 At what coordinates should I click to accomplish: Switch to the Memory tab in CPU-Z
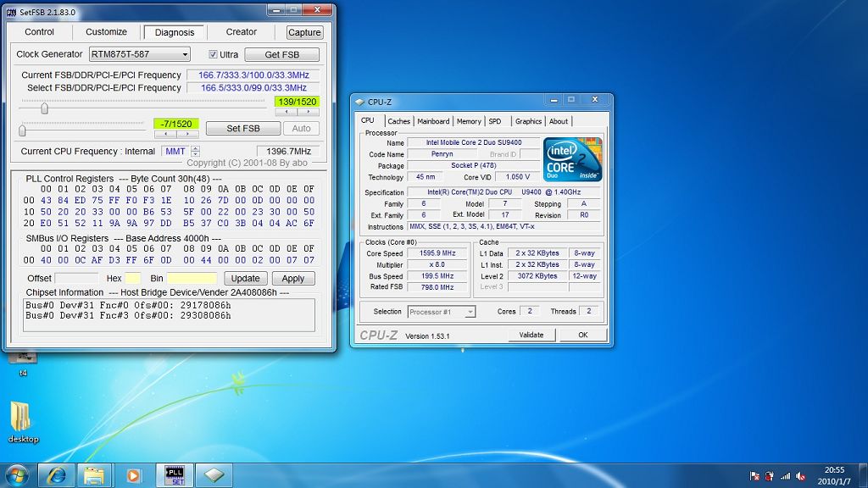tap(469, 121)
